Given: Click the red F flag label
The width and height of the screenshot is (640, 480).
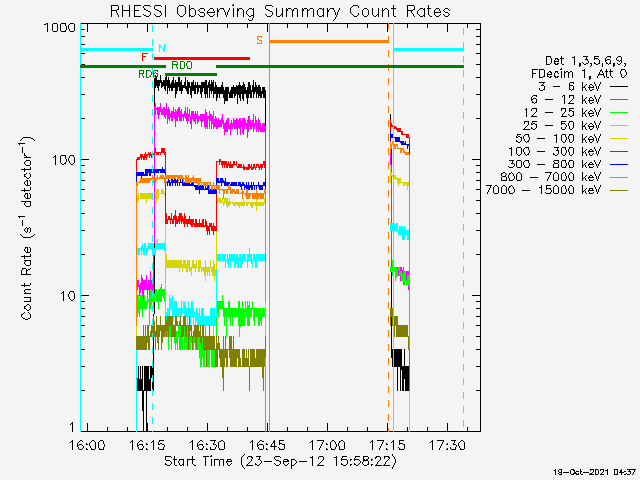Looking at the screenshot, I should [x=144, y=57].
